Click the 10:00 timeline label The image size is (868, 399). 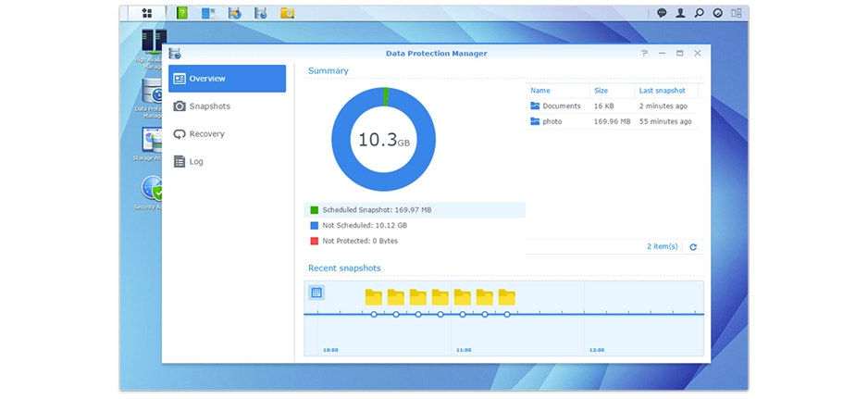pyautogui.click(x=330, y=350)
